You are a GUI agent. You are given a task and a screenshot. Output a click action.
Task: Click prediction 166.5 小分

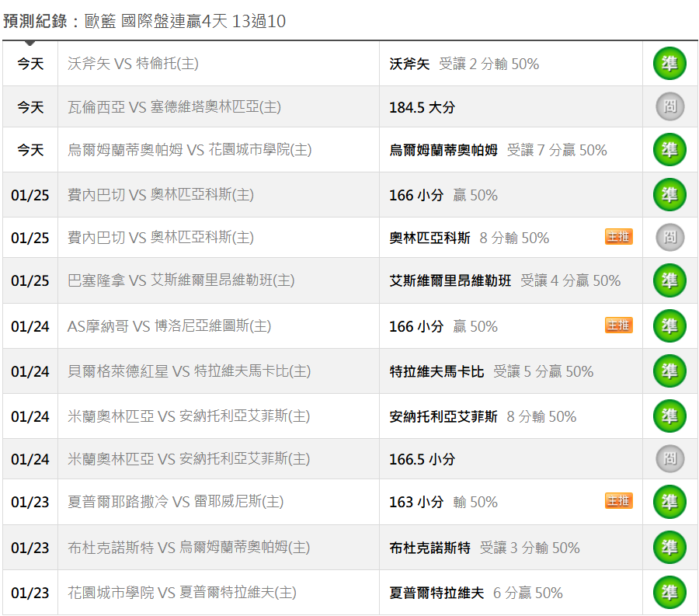click(422, 460)
